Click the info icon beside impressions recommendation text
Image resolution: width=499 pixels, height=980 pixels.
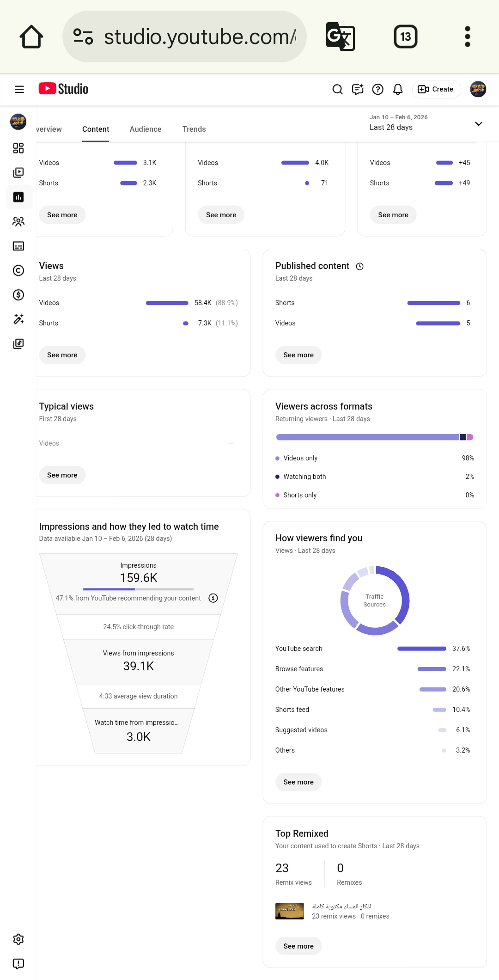click(213, 598)
